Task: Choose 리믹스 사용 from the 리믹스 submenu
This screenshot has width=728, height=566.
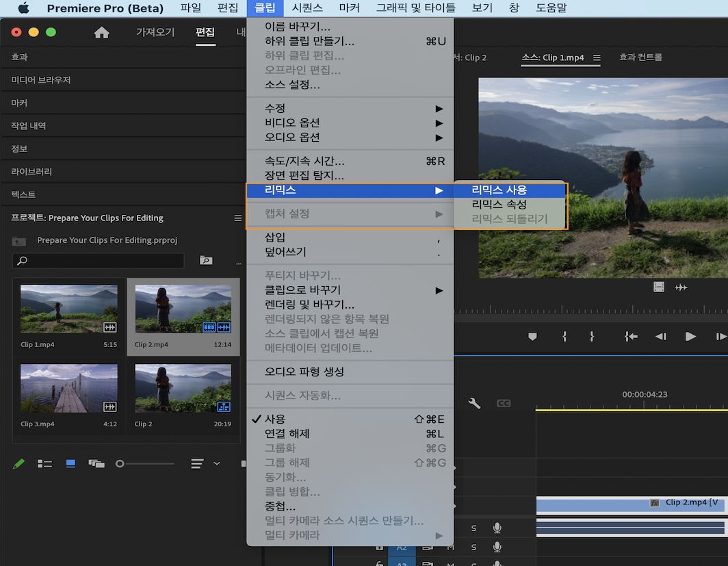Action: 510,191
